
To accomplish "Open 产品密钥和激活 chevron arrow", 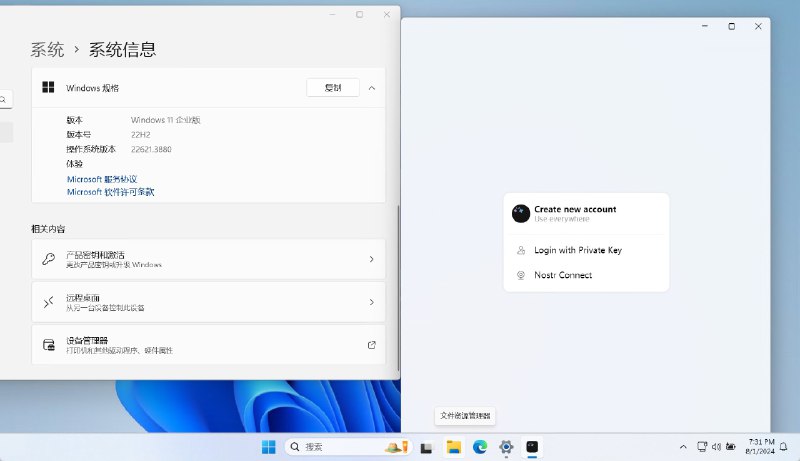I will pos(371,259).
